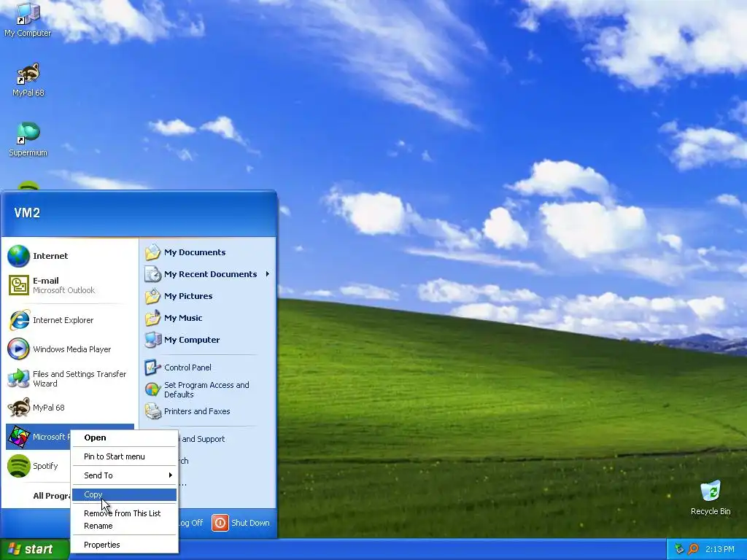Image resolution: width=747 pixels, height=560 pixels.
Task: Select Pin to Start menu
Action: pyautogui.click(x=124, y=456)
